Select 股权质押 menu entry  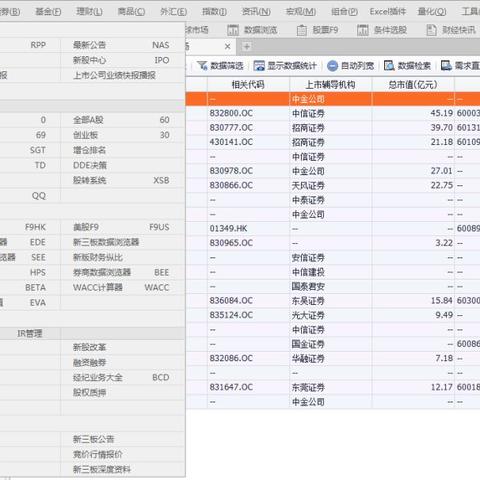tap(123, 393)
